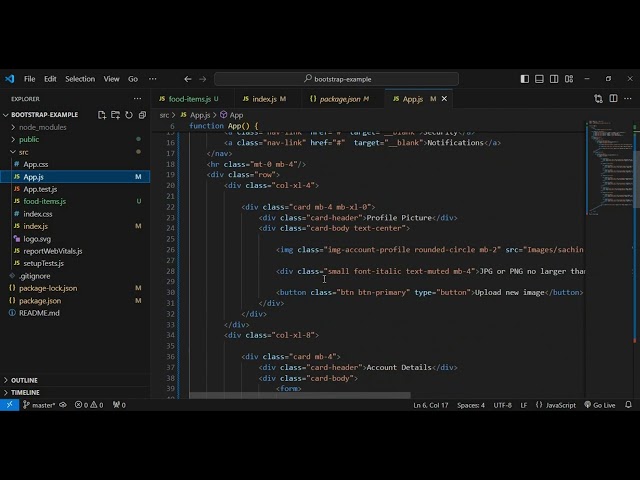Click the ports forwarded status indicator
Screen dimensions: 640x480
click(119, 405)
